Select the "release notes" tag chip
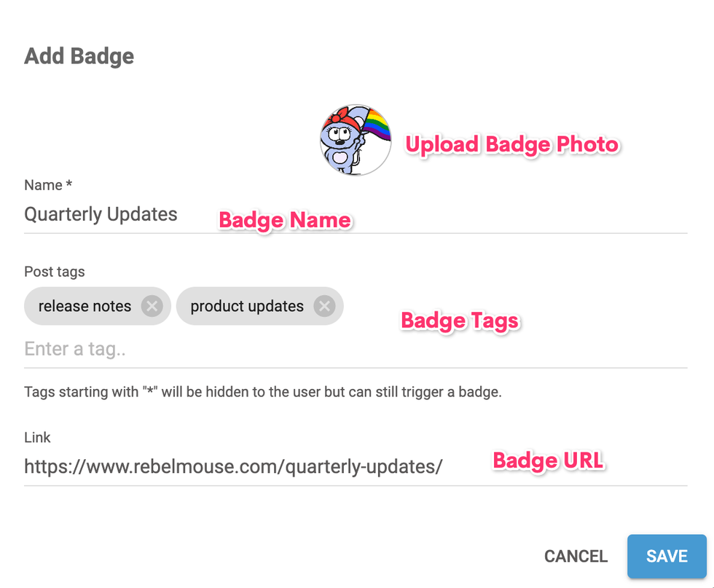This screenshot has width=714, height=588. [85, 306]
